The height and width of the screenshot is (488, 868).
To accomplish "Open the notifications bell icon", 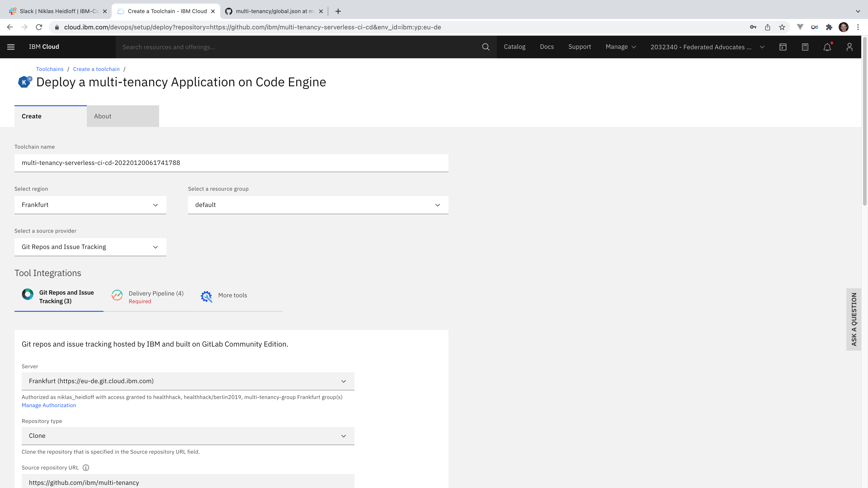I will pos(827,47).
